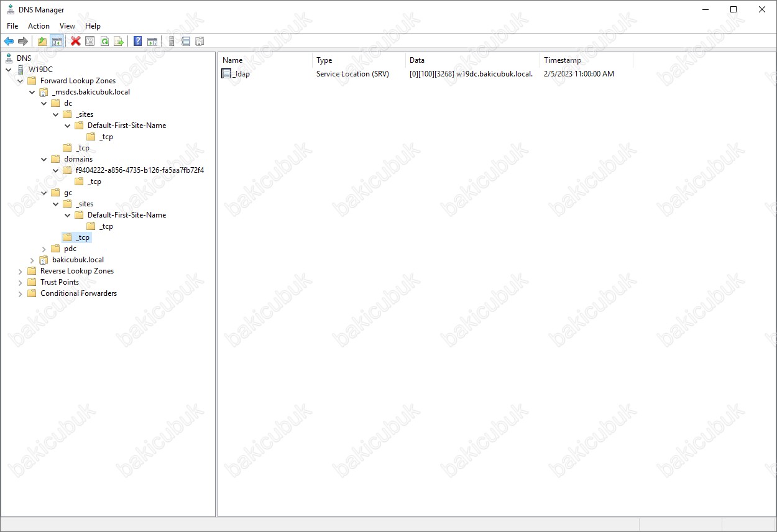Select the _tcp folder directly under dc

pyautogui.click(x=83, y=148)
